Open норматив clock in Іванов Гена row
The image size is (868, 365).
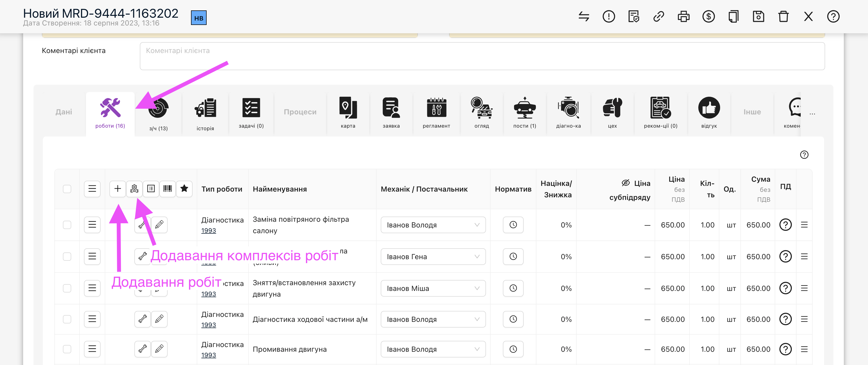(513, 257)
